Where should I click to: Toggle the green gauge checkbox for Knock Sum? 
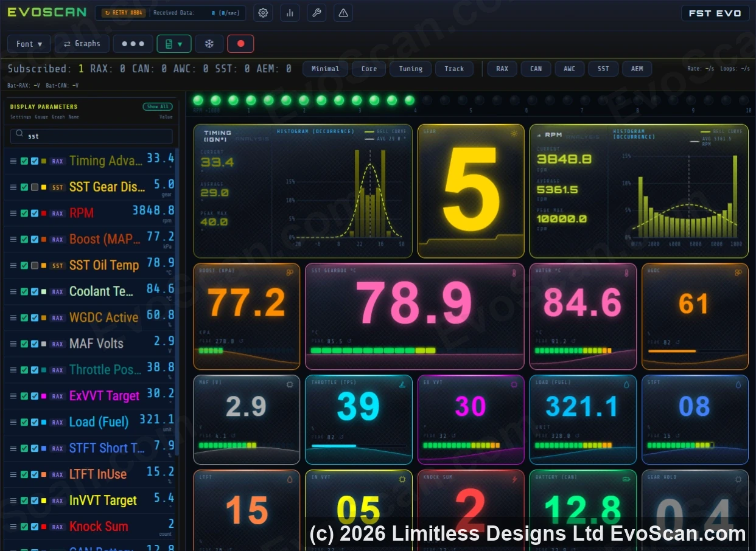(x=24, y=527)
